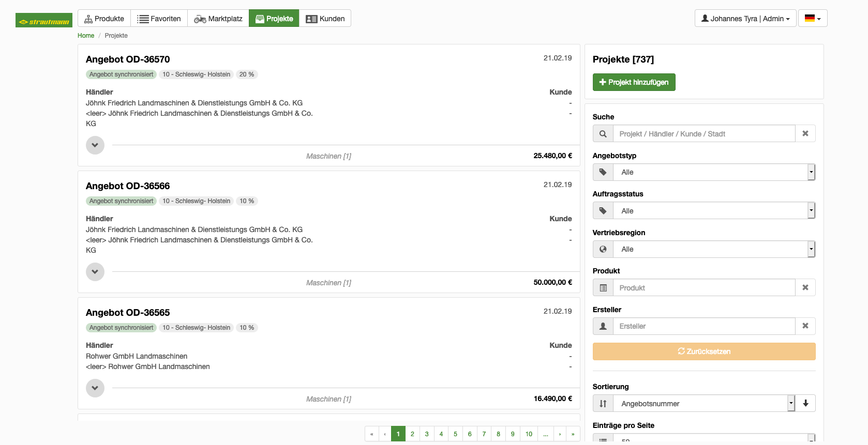
Task: Expand details of Angebot OD-36570
Action: pos(95,145)
